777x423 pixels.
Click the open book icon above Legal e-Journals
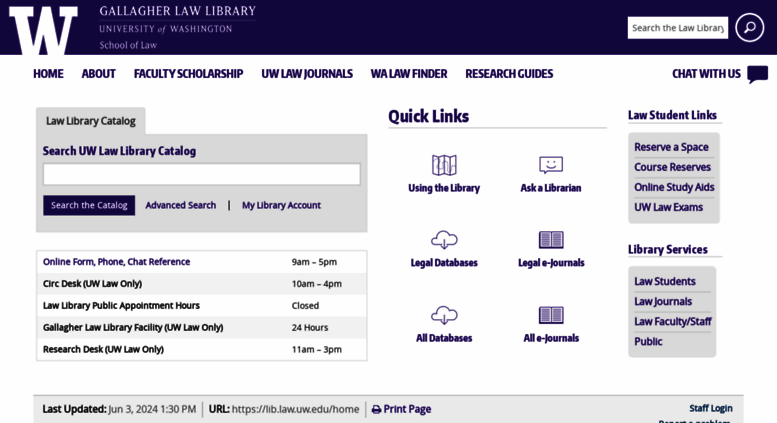(551, 240)
